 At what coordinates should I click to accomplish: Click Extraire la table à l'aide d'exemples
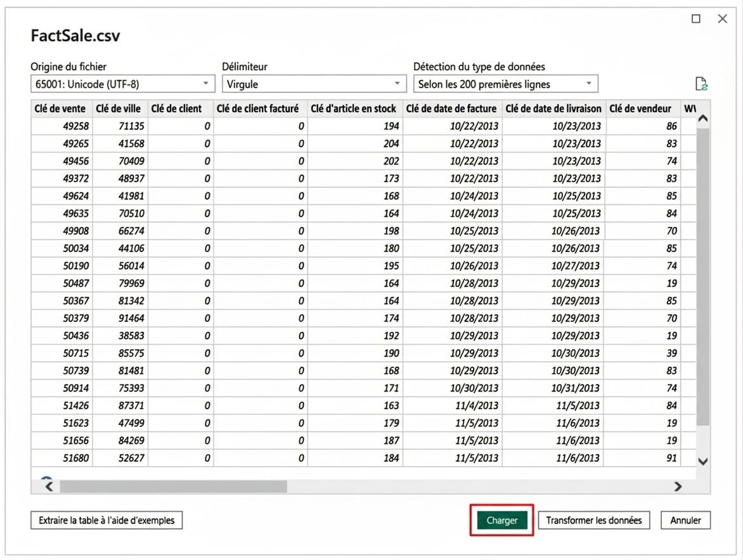pyautogui.click(x=107, y=519)
